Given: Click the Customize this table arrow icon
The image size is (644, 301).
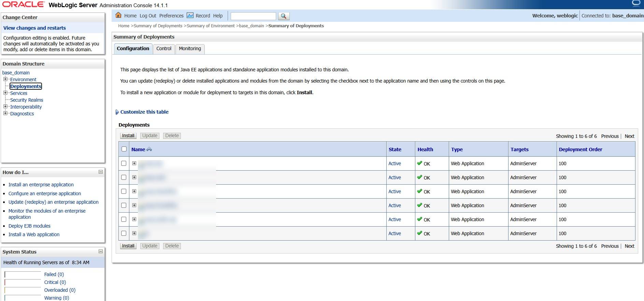Looking at the screenshot, I should pyautogui.click(x=117, y=112).
